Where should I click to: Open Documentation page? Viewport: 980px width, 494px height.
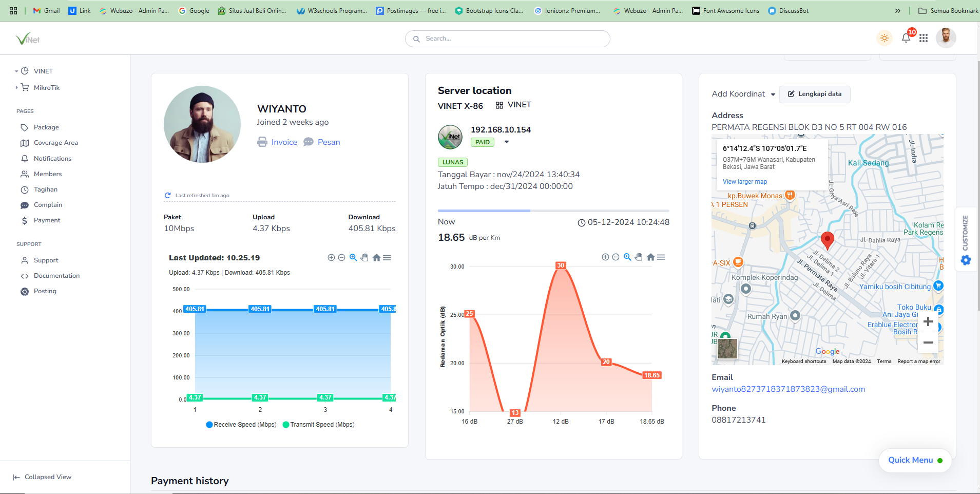tap(56, 276)
